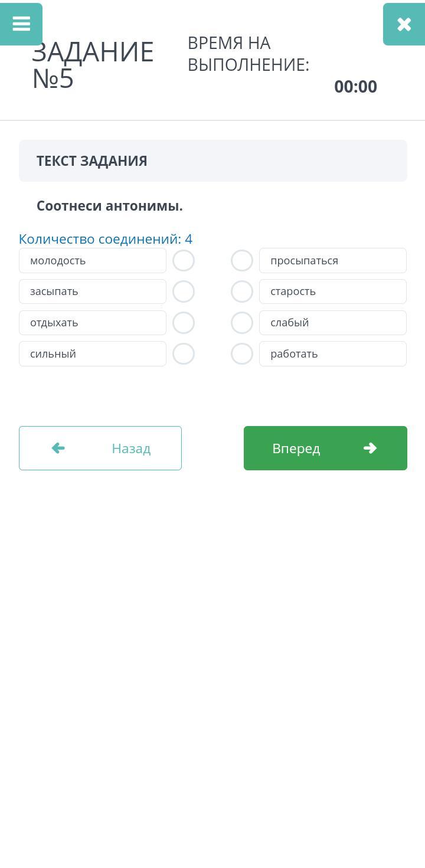This screenshot has height=868, width=425.
Task: Click the просыпаться word box
Action: pyautogui.click(x=333, y=261)
